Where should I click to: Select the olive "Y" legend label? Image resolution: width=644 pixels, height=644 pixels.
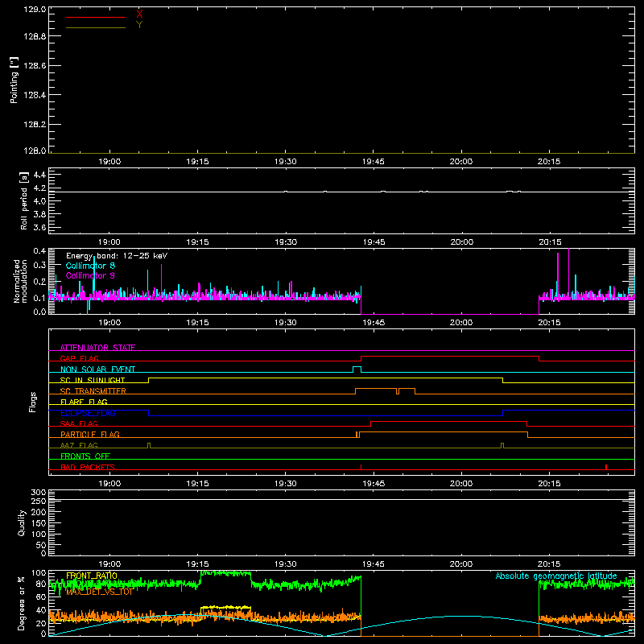pos(139,25)
